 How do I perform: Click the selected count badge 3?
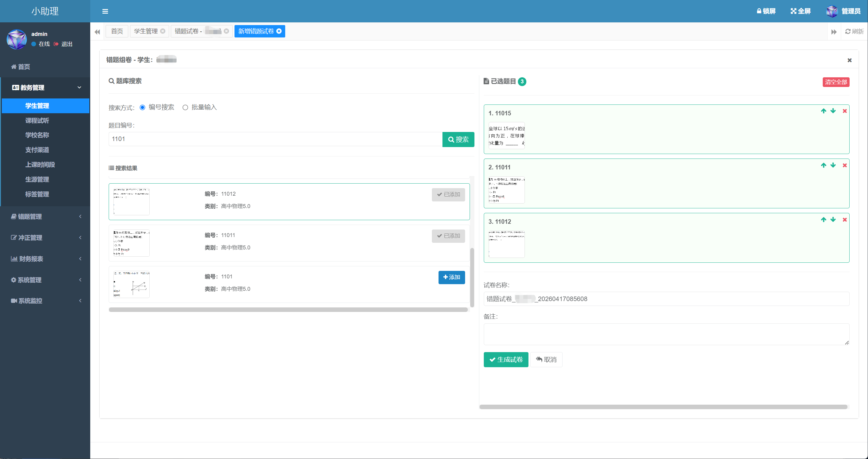(522, 82)
